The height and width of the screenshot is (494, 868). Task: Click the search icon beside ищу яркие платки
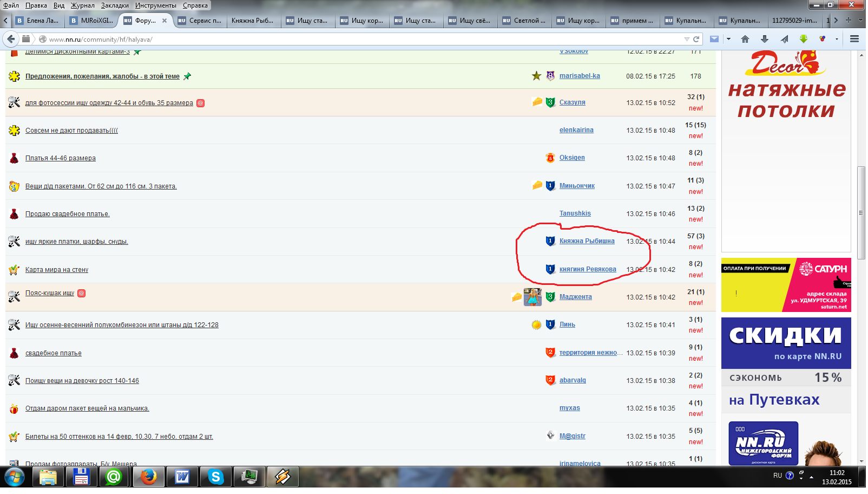pyautogui.click(x=14, y=242)
